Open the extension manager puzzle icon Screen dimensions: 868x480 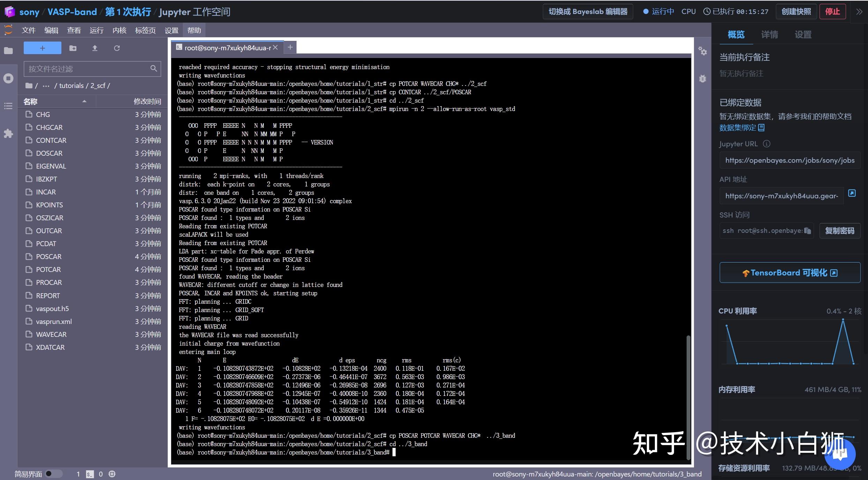[x=8, y=133]
